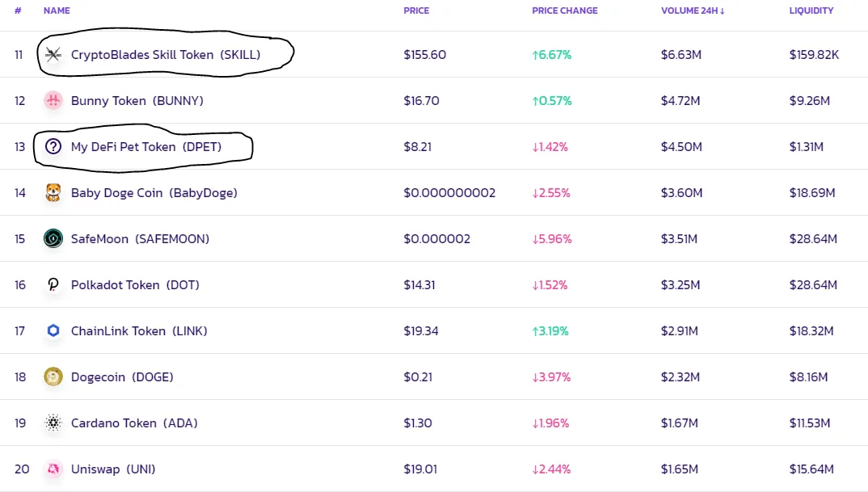
Task: Click the $15.64M liquidity value
Action: [811, 469]
